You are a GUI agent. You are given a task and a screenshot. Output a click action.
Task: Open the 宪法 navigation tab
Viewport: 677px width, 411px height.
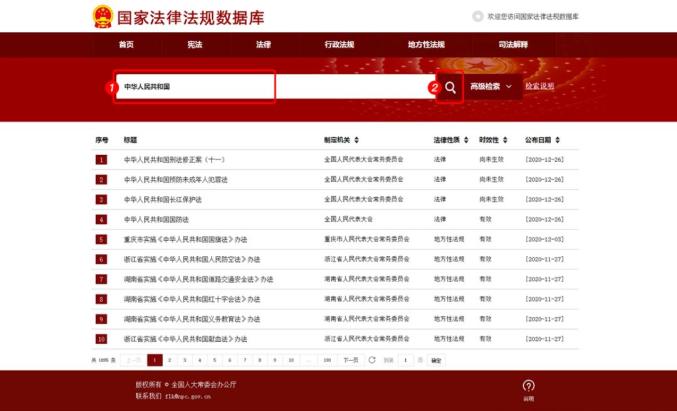tap(195, 45)
